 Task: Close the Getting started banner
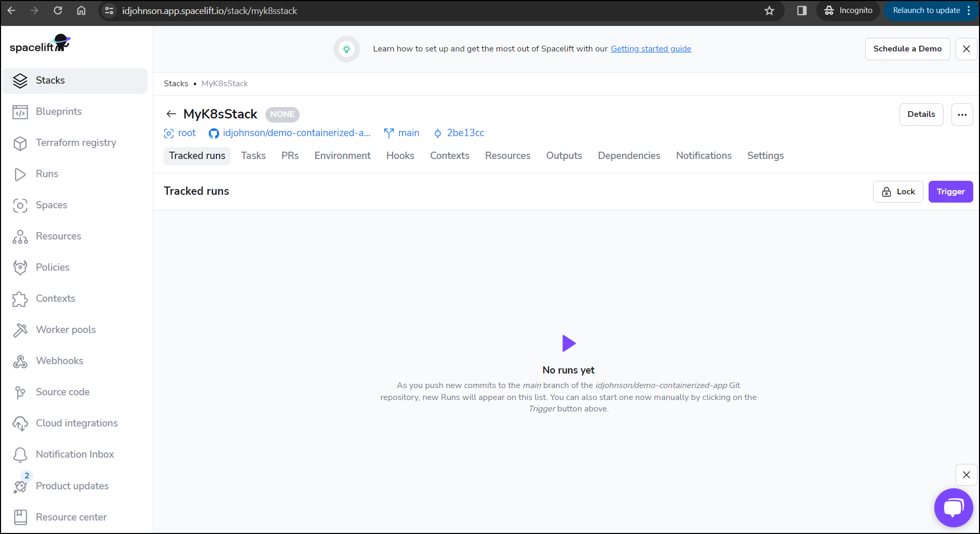click(966, 49)
